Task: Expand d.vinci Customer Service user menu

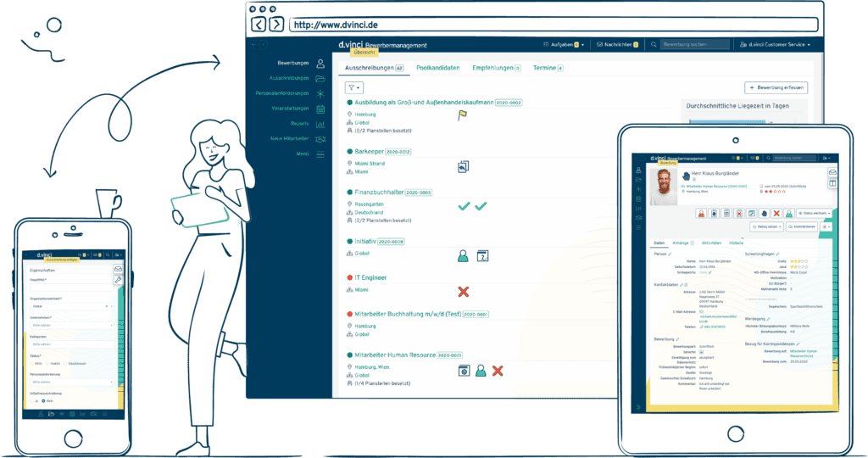Action: [775, 44]
